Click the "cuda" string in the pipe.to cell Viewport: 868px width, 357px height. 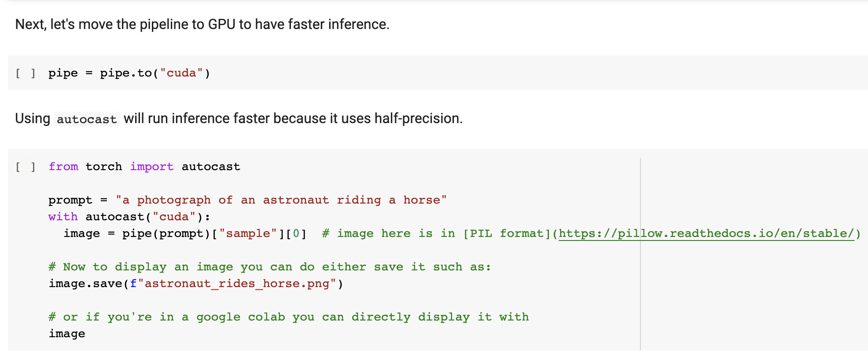(181, 73)
